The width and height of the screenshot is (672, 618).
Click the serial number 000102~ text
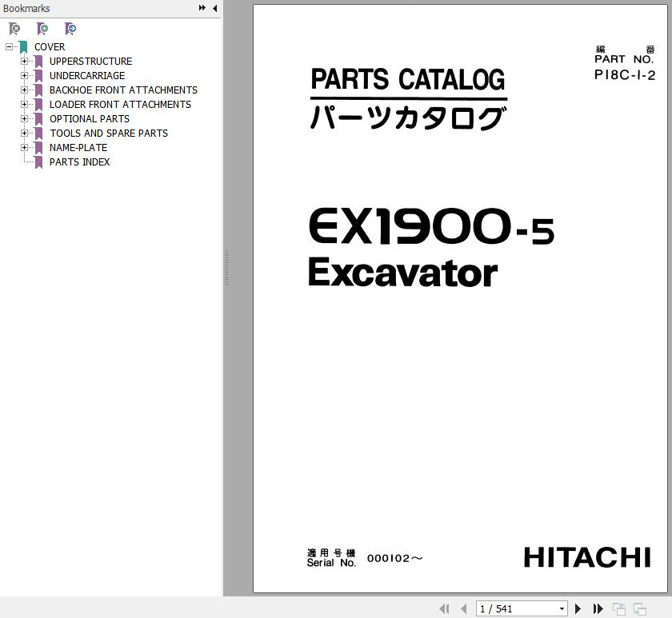pos(394,558)
